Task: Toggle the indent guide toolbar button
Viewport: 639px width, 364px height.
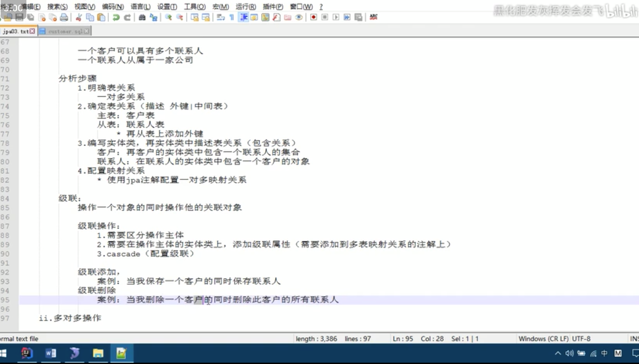Action: point(244,17)
